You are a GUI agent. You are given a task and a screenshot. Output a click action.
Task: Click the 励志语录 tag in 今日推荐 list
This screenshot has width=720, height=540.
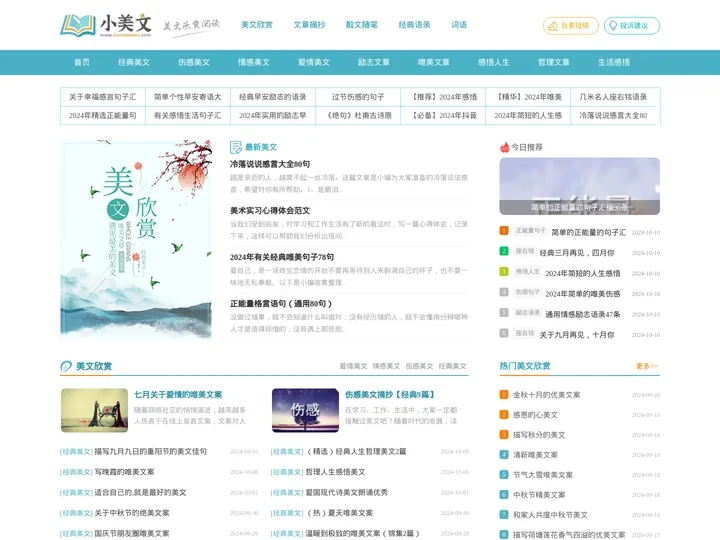[x=528, y=313]
